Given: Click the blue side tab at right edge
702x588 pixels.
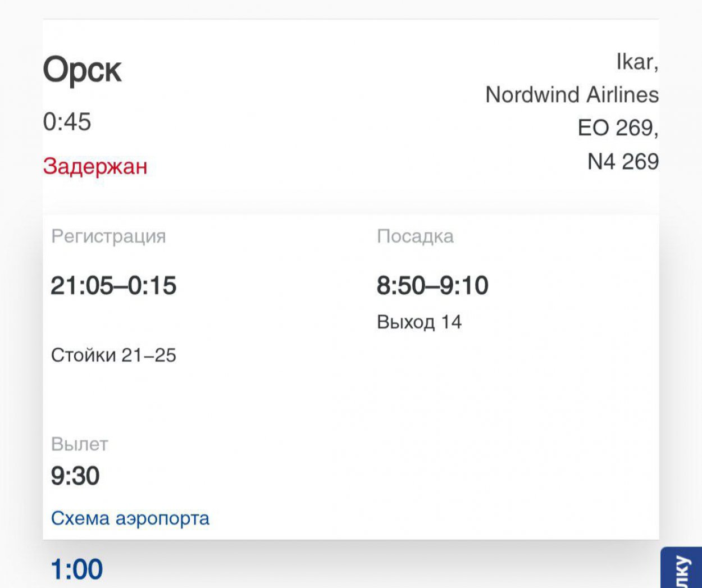Looking at the screenshot, I should coord(681,568).
